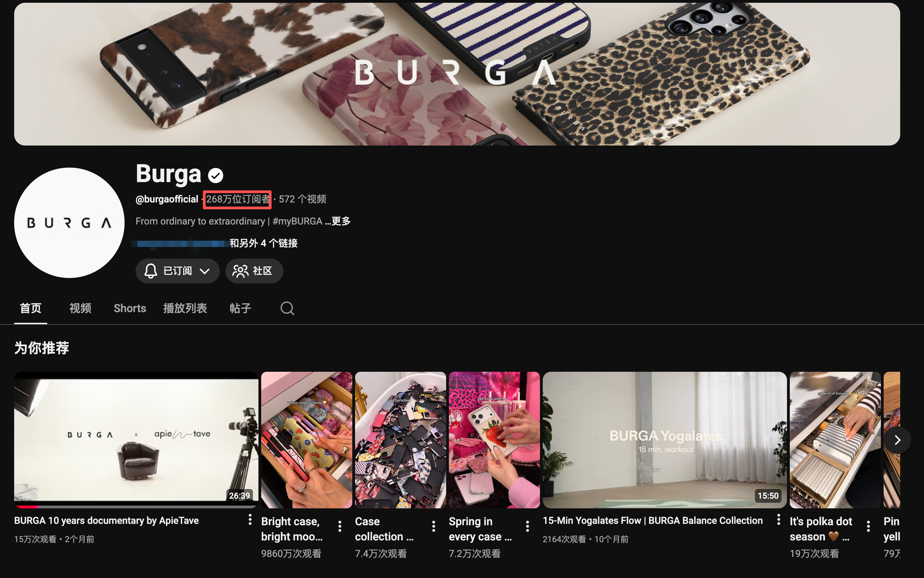Open the Bright case, bright mood short thumbnail
Screen dimensions: 924x578
[x=306, y=440]
